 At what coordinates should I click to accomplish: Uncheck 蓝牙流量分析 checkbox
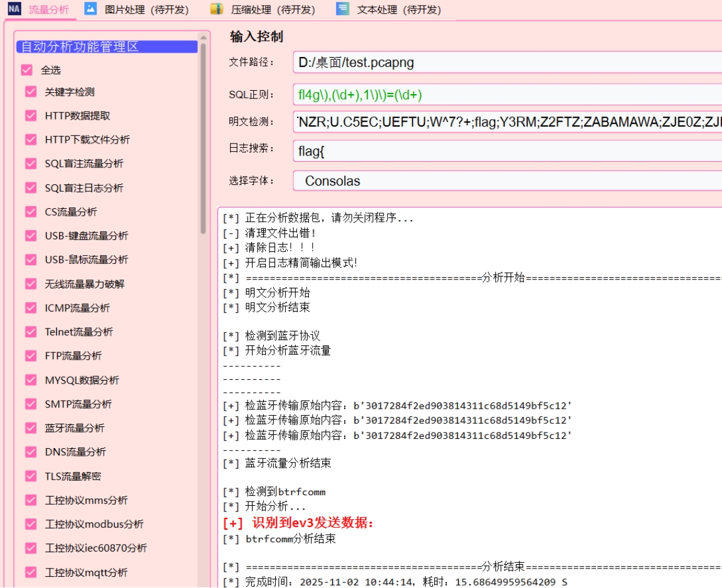coord(31,428)
